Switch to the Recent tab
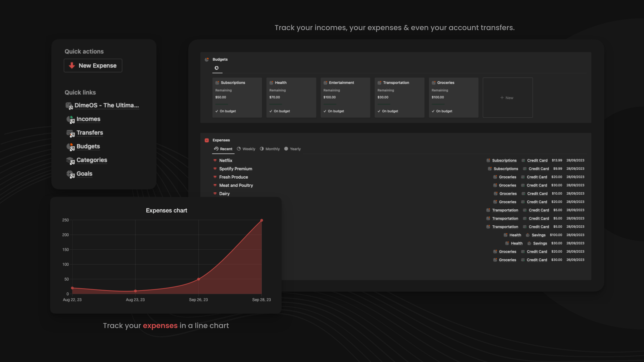Viewport: 644px width, 362px height. (223, 149)
